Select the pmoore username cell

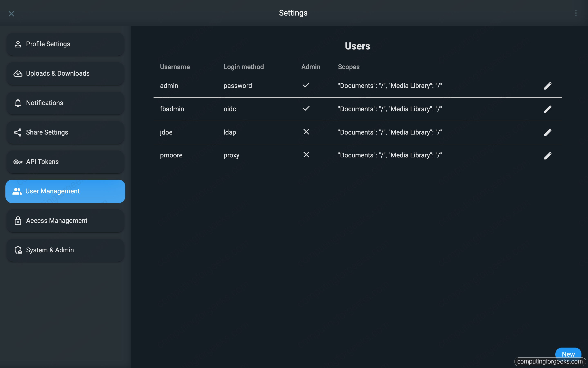pos(171,155)
